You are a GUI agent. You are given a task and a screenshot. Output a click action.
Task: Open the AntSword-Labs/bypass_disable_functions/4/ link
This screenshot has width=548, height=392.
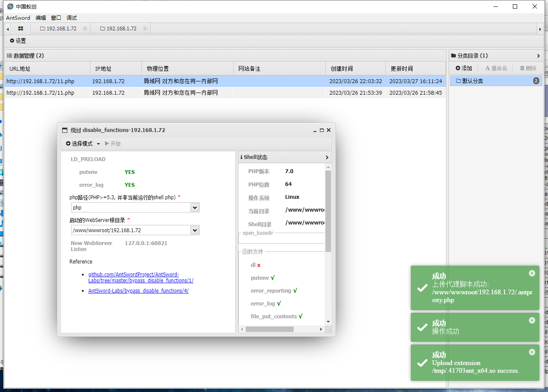click(139, 290)
